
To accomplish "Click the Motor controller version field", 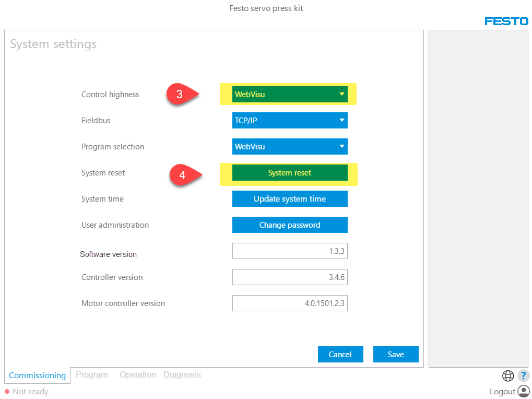I will pos(290,303).
